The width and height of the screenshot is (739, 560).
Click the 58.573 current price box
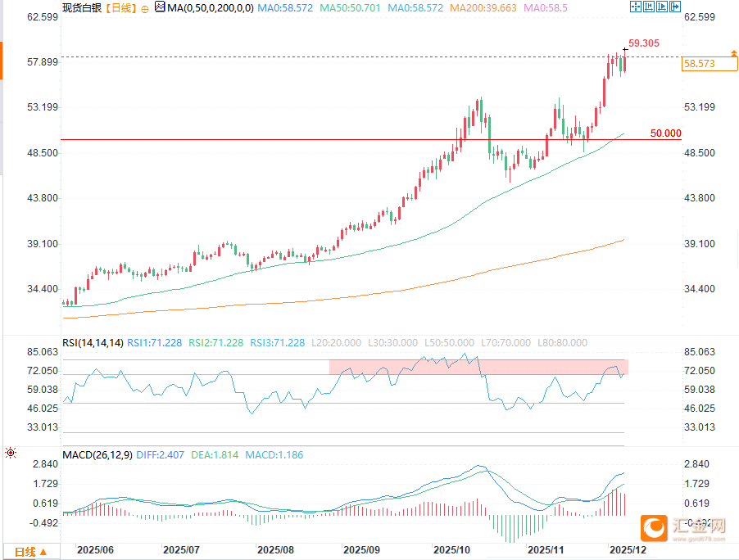pos(710,64)
